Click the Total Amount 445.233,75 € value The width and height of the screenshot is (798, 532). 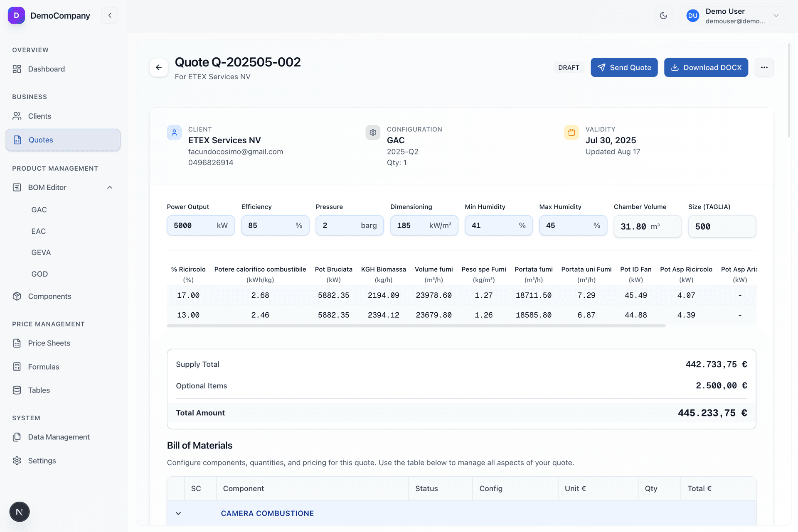(712, 413)
